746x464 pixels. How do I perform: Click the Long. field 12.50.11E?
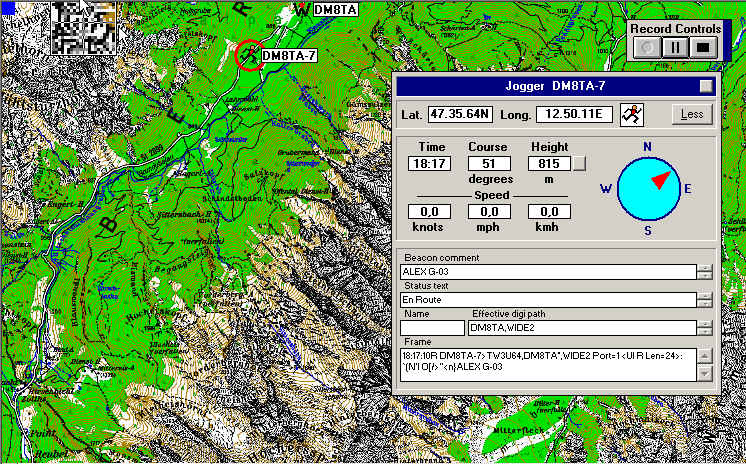[x=574, y=114]
